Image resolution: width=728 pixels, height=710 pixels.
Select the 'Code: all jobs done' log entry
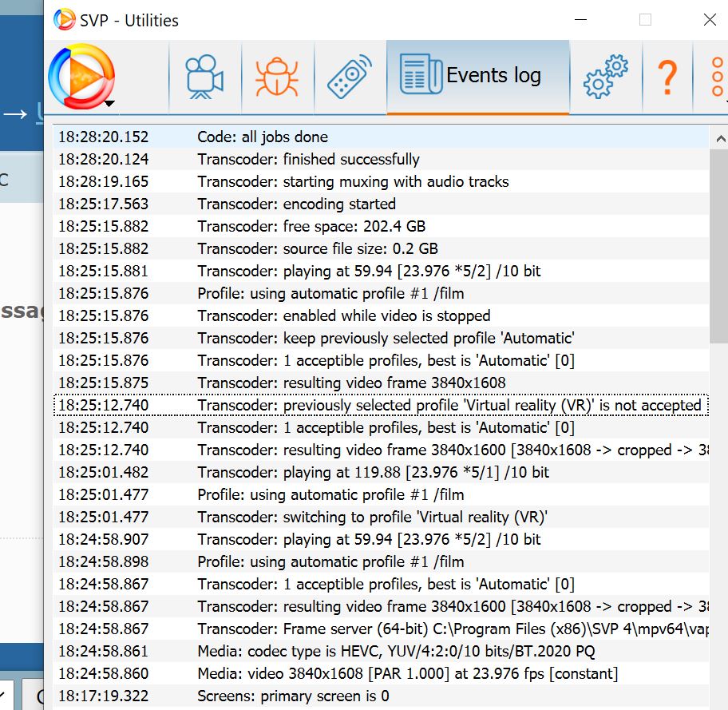coord(262,137)
